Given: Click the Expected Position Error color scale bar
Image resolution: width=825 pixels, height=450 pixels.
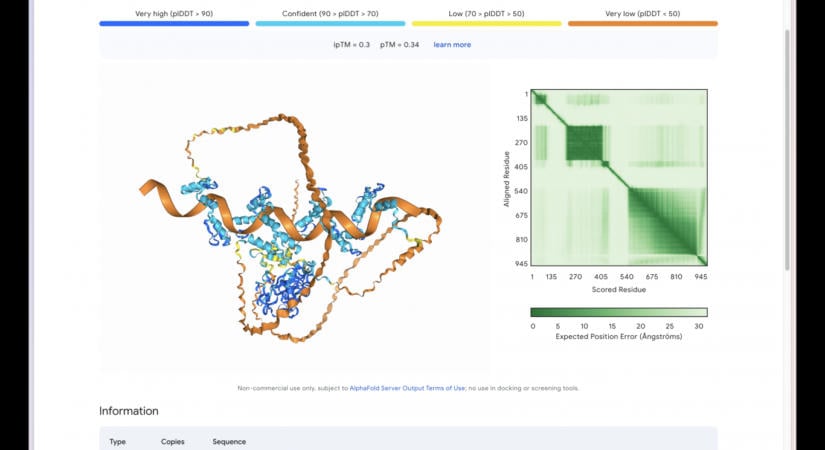Looking at the screenshot, I should [619, 312].
